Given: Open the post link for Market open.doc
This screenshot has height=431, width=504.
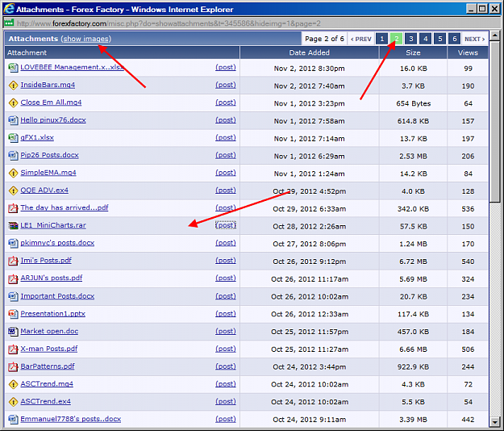Looking at the screenshot, I should 226,331.
